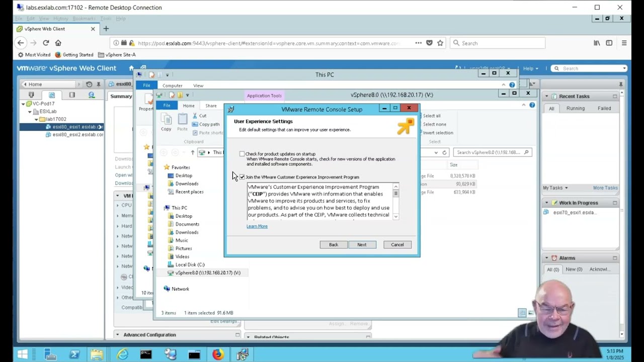Image resolution: width=644 pixels, height=362 pixels.
Task: Show New (0) alarms tab
Action: point(574,269)
